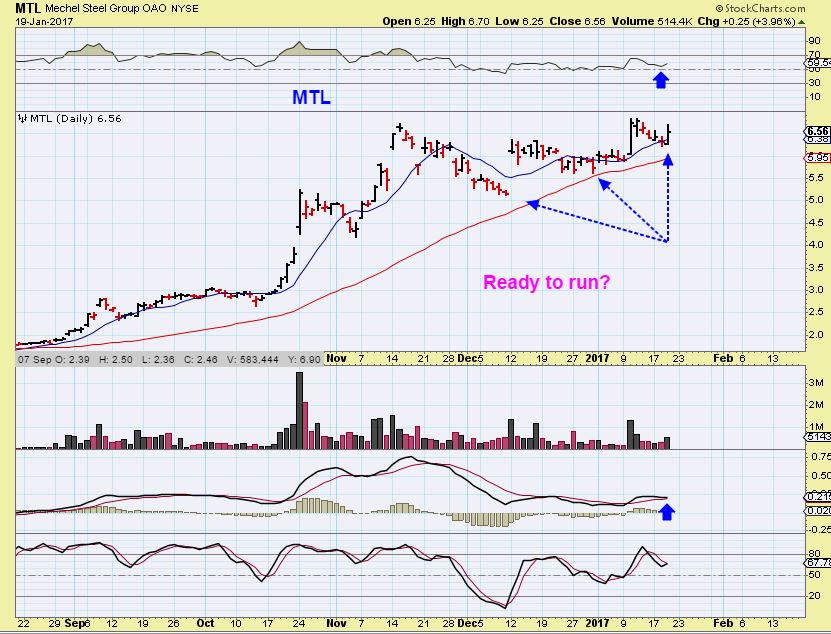Click the '20' level on the stochastic scale

coord(815,595)
